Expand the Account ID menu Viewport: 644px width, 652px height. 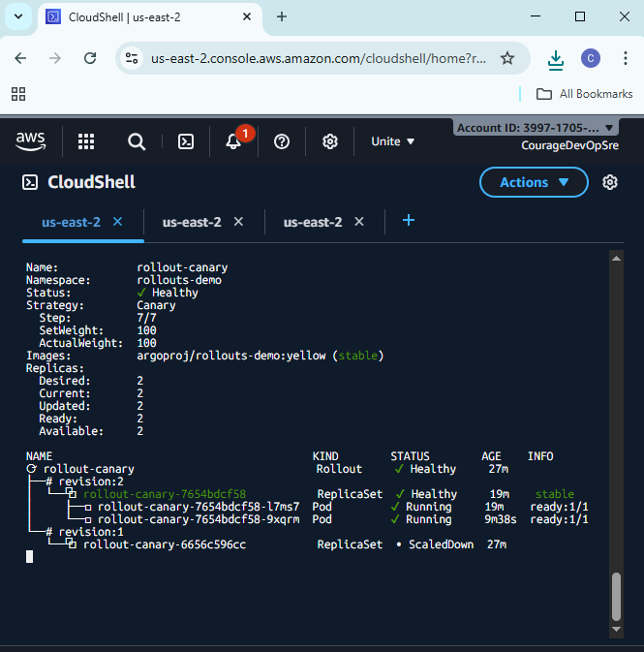536,128
